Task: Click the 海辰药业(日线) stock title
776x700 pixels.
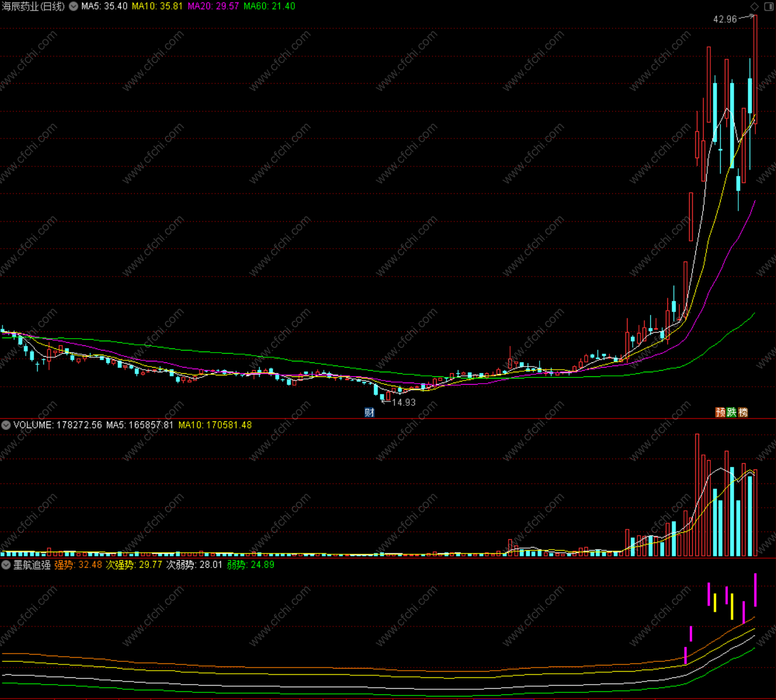Action: point(34,6)
